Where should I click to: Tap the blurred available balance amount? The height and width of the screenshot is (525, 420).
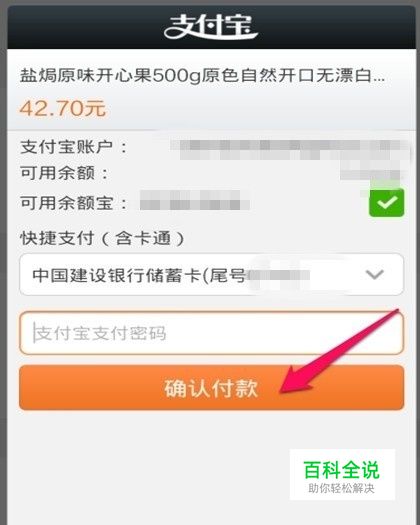point(370,174)
